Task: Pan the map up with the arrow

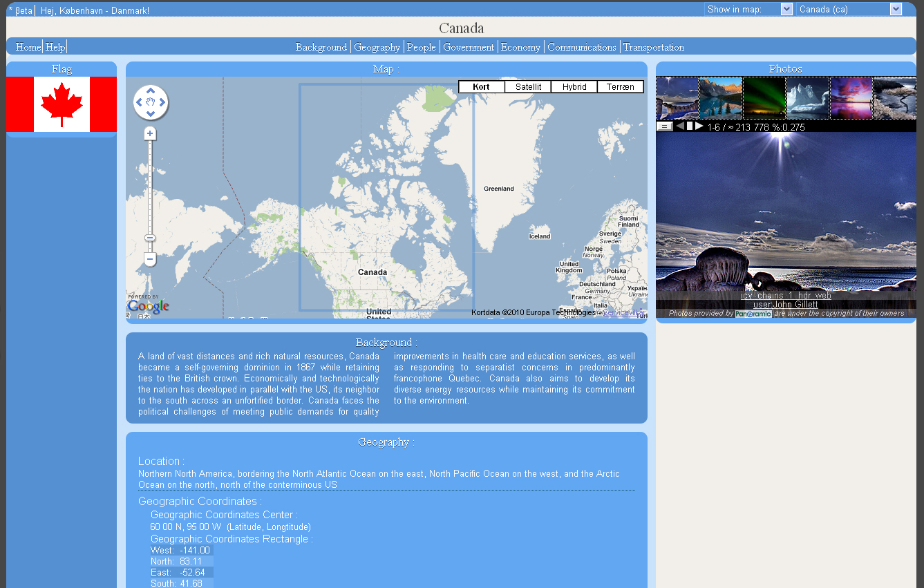Action: (x=151, y=91)
